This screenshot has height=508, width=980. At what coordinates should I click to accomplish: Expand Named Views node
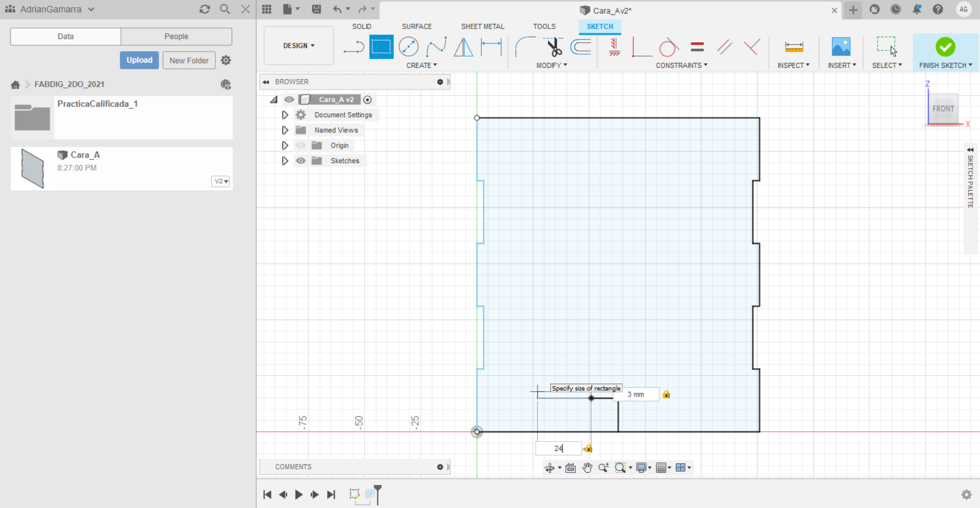[x=285, y=130]
